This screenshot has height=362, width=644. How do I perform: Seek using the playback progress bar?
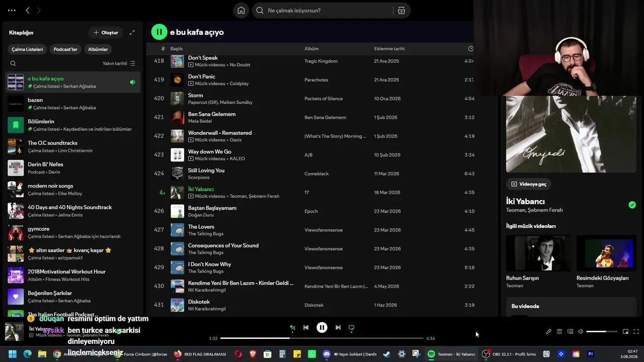click(x=322, y=338)
